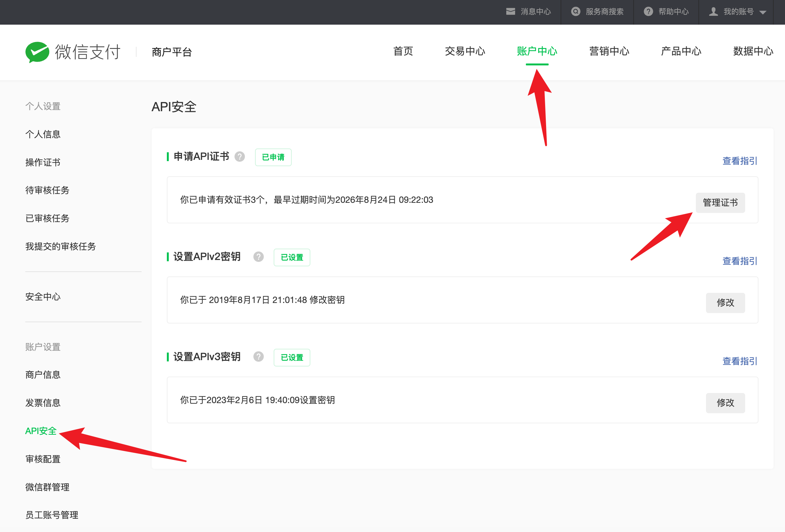The height and width of the screenshot is (532, 785).
Task: Click 修改 button for APIv3 key
Action: coord(725,403)
